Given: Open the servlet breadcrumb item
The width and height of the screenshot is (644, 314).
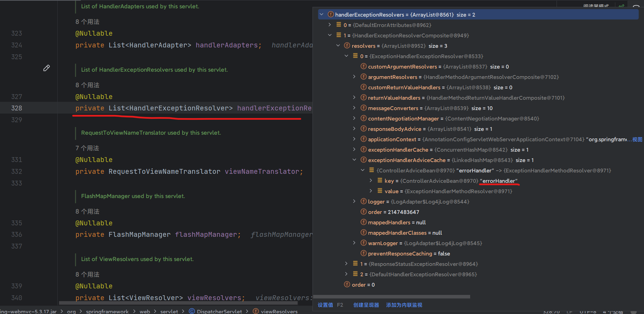Looking at the screenshot, I should click(169, 311).
